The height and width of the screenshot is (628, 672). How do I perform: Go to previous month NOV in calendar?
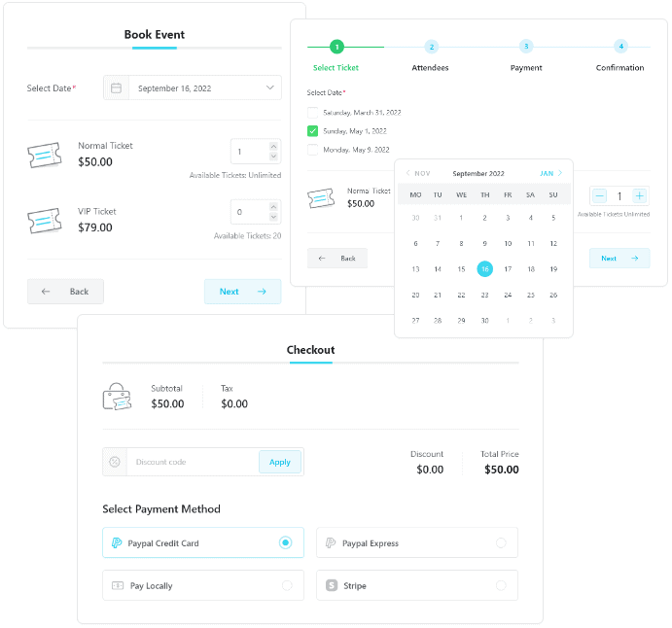(x=417, y=173)
